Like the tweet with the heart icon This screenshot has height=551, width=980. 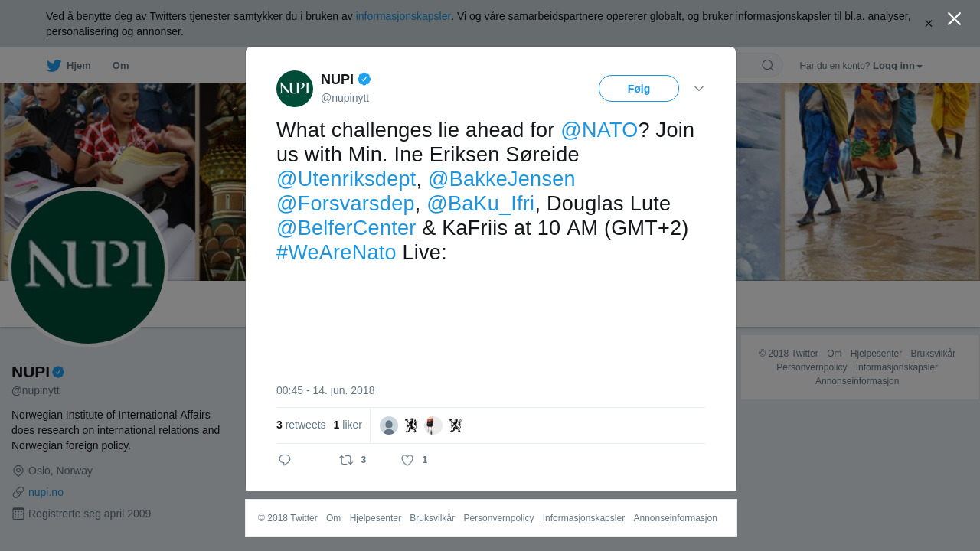pyautogui.click(x=407, y=460)
